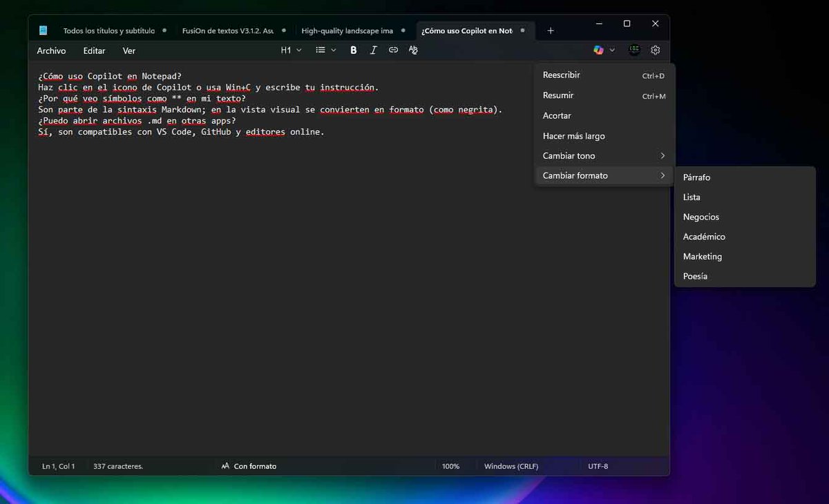
Task: Toggle bold formatting in the toolbar
Action: pyautogui.click(x=354, y=50)
